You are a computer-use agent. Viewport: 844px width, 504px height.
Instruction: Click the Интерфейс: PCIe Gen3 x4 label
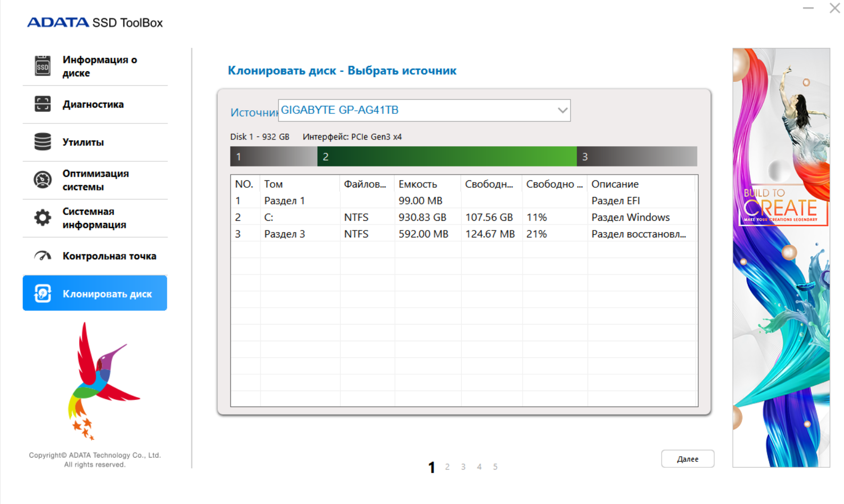coord(352,137)
